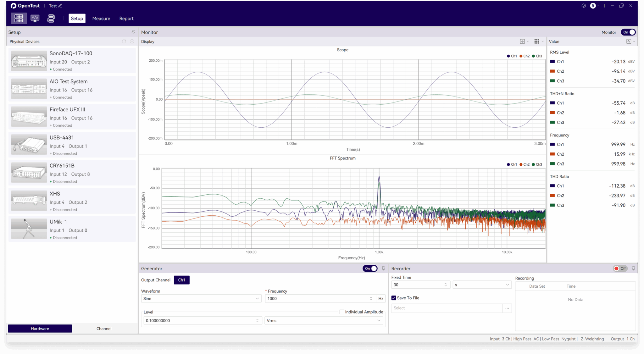This screenshot has width=644, height=354.
Task: Increase Fixed Time using the stepper
Action: [445, 283]
